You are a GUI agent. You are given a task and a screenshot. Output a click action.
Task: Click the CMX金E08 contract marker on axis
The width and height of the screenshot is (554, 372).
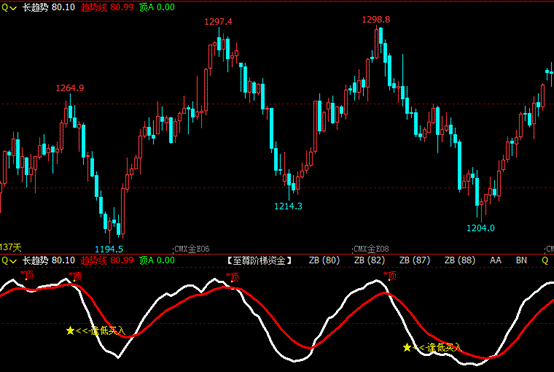(x=371, y=249)
